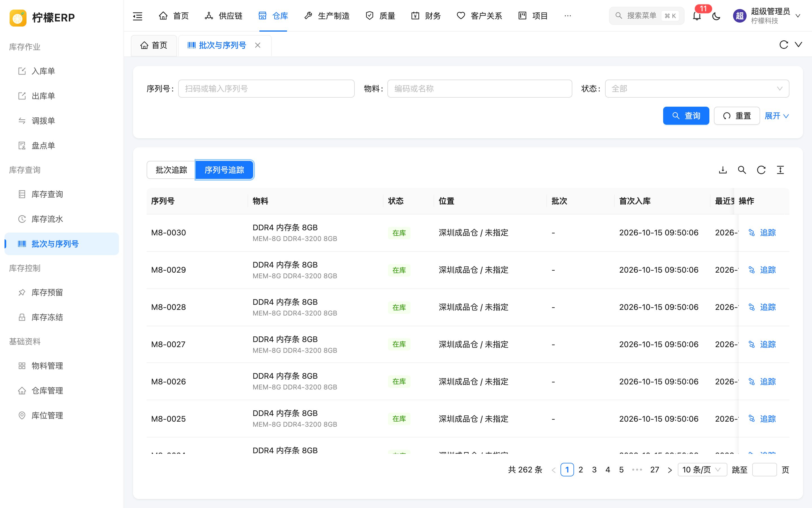Click 追踪 for serial M8-0027
Viewport: 812px width, 508px height.
[762, 344]
